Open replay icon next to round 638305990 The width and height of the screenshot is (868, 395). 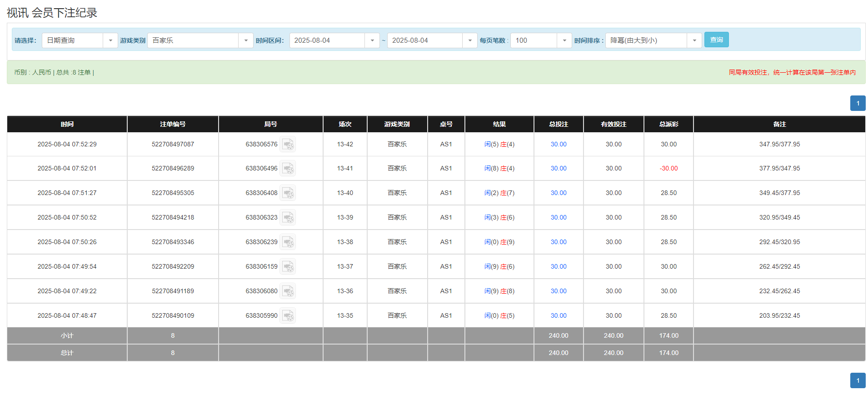pos(288,316)
